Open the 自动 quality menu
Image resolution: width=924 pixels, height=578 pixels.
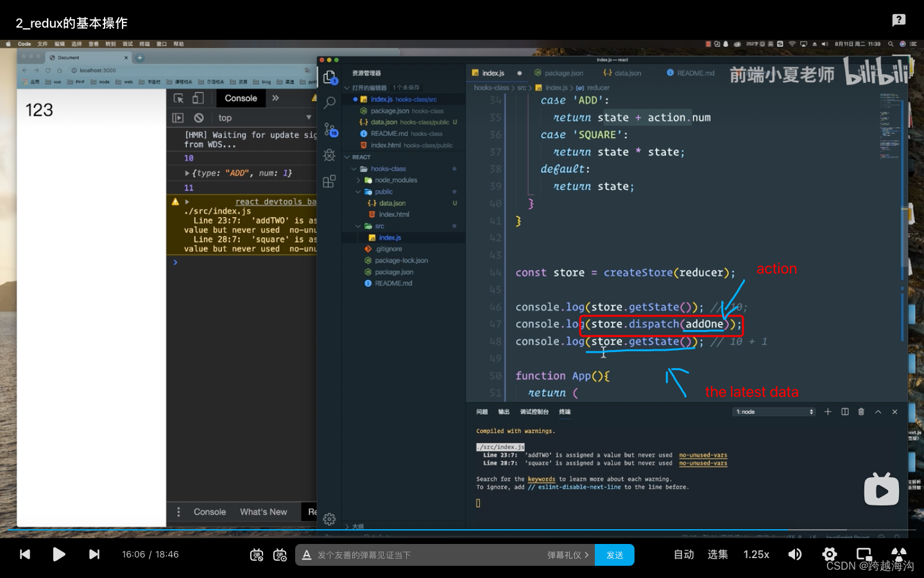(684, 554)
